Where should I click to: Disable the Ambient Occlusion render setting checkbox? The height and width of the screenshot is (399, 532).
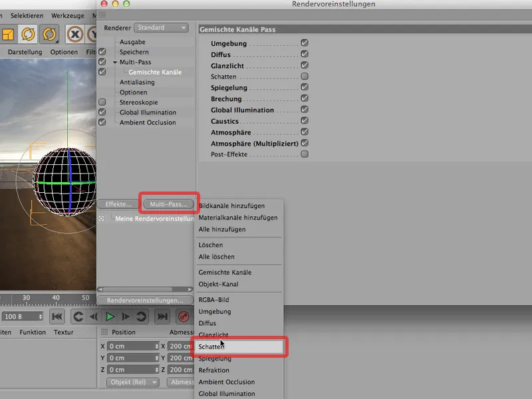[x=102, y=122]
